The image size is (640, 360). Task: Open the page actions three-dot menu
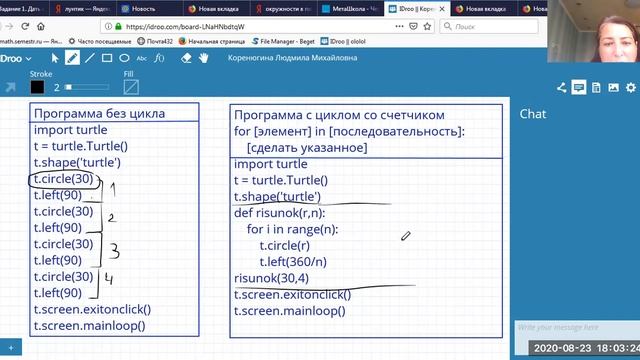pyautogui.click(x=400, y=26)
